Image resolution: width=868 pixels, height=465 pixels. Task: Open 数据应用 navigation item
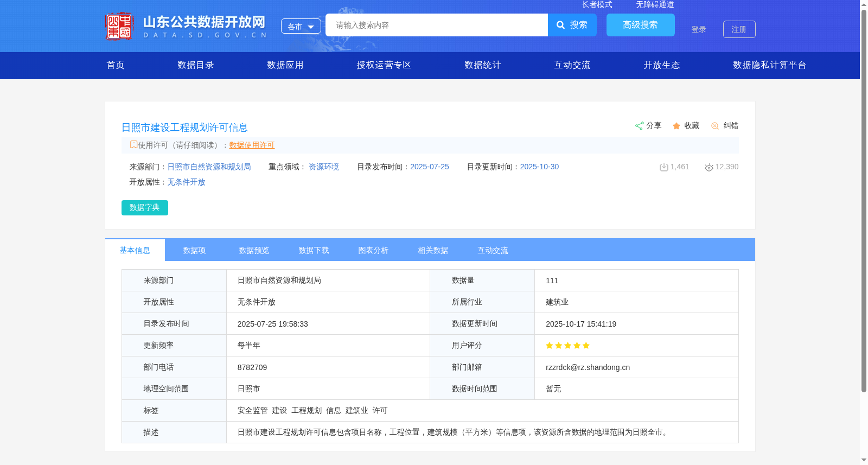(285, 65)
